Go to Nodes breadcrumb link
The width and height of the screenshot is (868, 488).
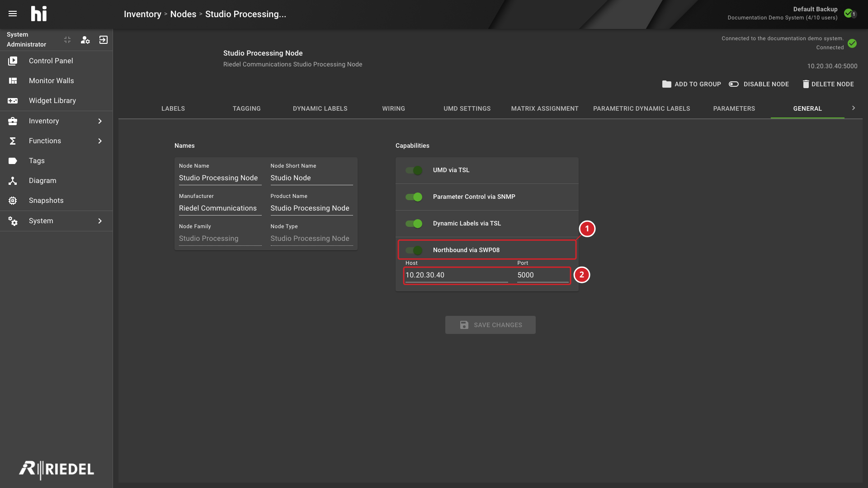pyautogui.click(x=183, y=14)
